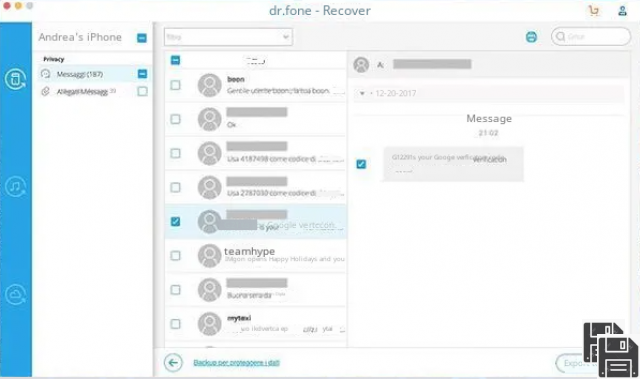Click the 12-20-2017 date label
Image resolution: width=640 pixels, height=379 pixels.
pyautogui.click(x=396, y=93)
